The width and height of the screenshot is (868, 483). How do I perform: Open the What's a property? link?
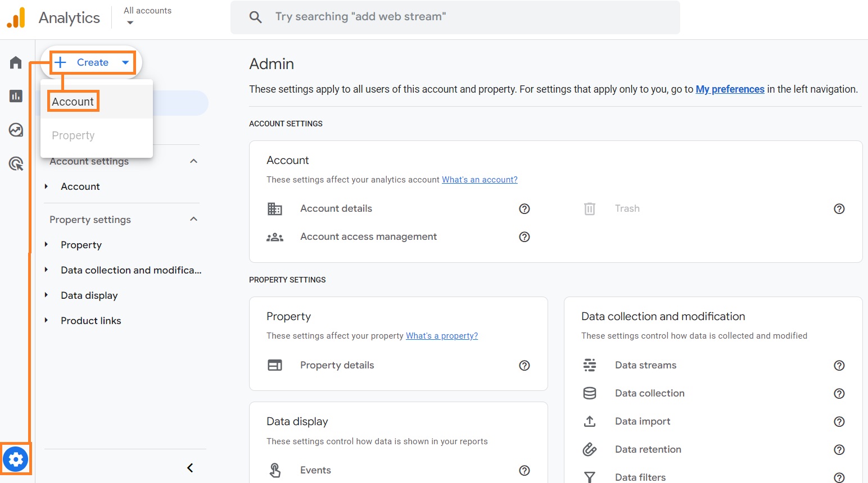(x=442, y=336)
